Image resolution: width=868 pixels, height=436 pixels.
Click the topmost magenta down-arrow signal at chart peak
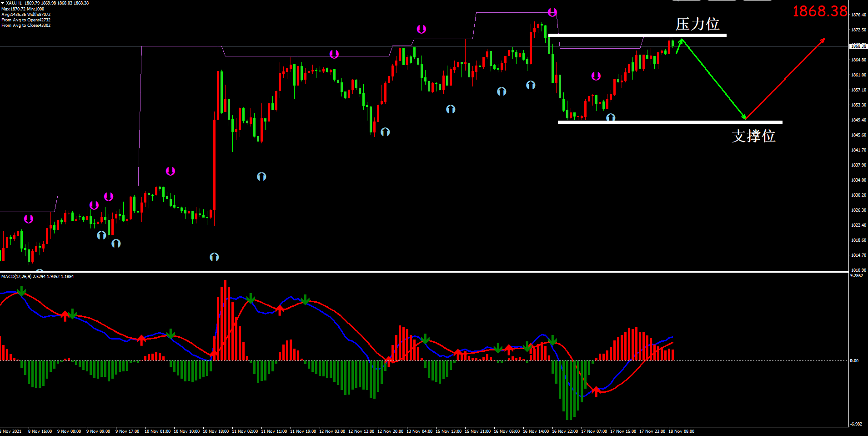(x=552, y=12)
